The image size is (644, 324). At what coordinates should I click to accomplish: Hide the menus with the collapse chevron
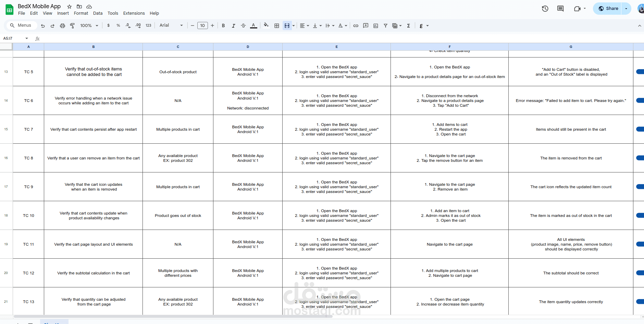[x=639, y=26]
